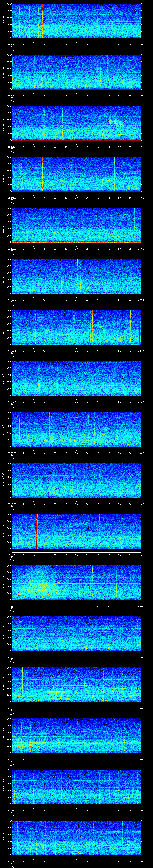
Task: Click the 23:33:00 start time label
Action: (x=12, y=147)
